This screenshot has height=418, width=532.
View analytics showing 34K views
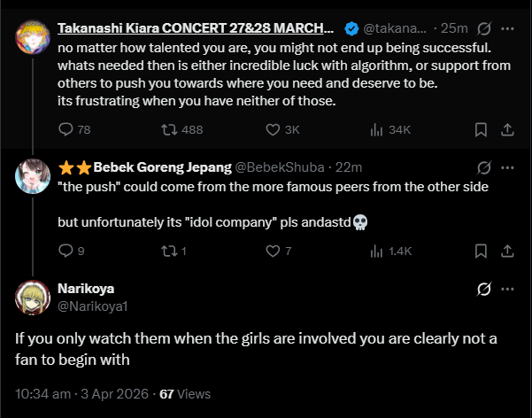376,130
